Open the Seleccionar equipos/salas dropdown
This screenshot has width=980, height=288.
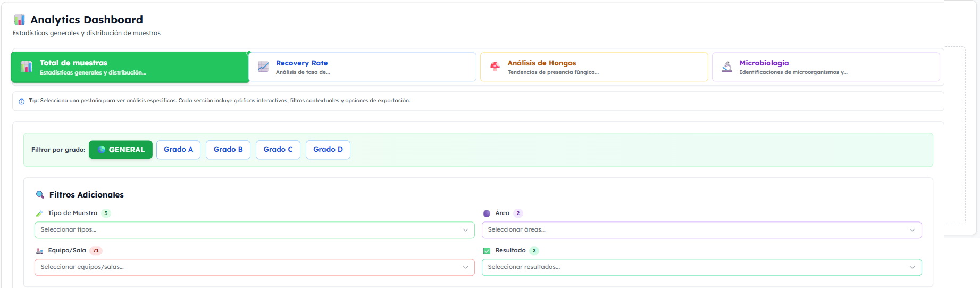coord(254,267)
